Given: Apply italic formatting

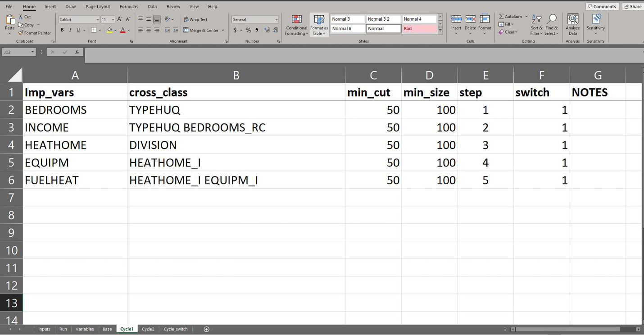Looking at the screenshot, I should pos(69,30).
